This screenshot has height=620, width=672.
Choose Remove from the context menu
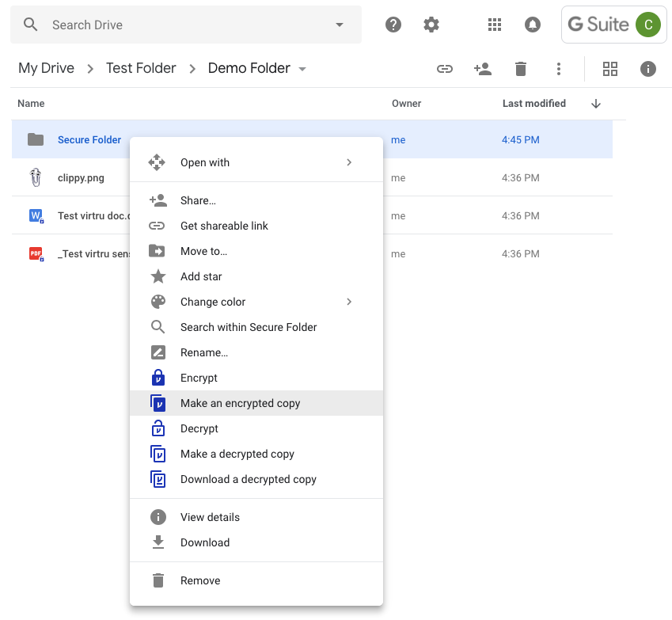[x=256, y=580]
